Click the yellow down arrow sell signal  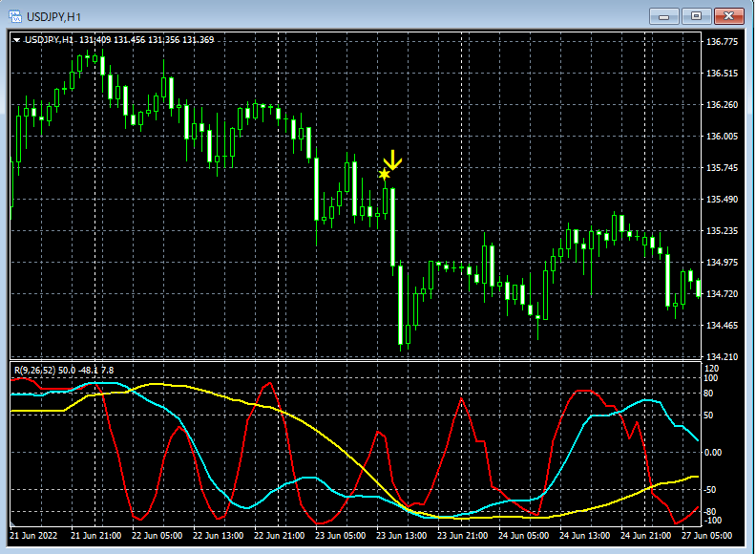392,160
